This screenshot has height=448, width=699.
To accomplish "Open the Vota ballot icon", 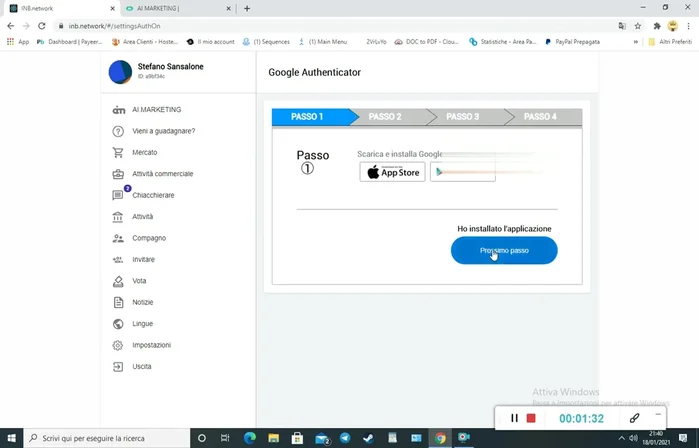I will 118,281.
